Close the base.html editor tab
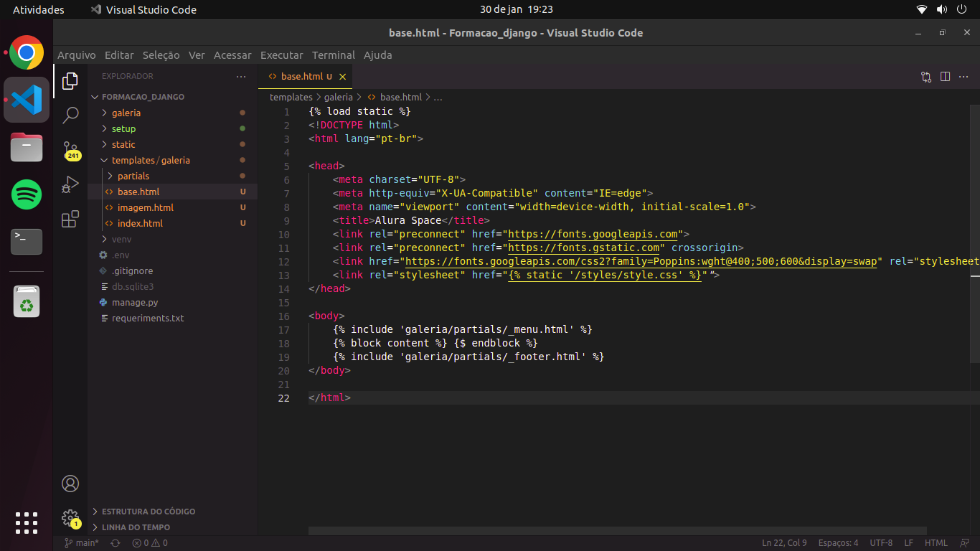Image resolution: width=980 pixels, height=551 pixels. click(343, 77)
